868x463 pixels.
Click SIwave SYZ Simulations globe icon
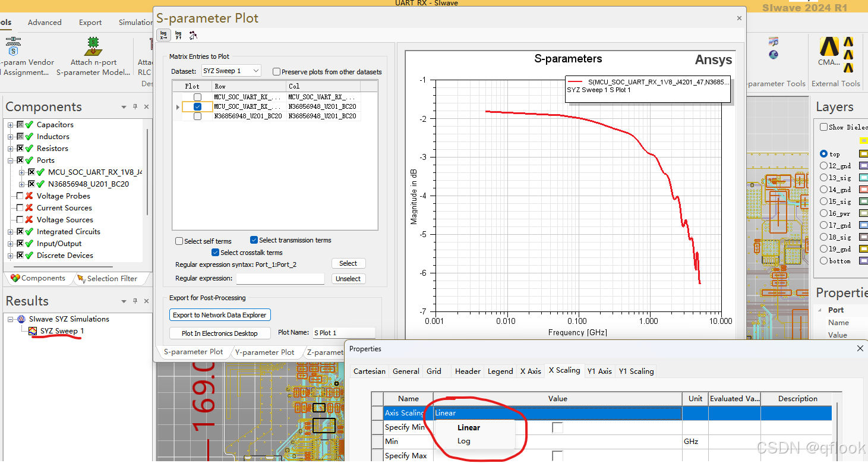[x=21, y=319]
